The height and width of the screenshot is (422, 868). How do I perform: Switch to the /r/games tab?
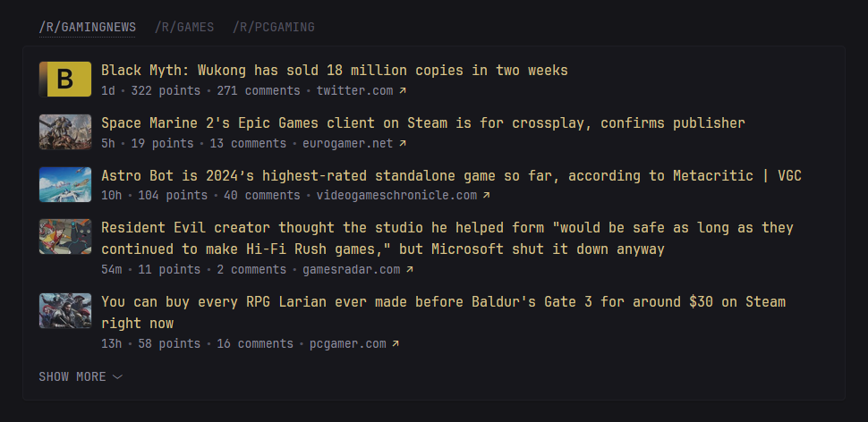[184, 27]
